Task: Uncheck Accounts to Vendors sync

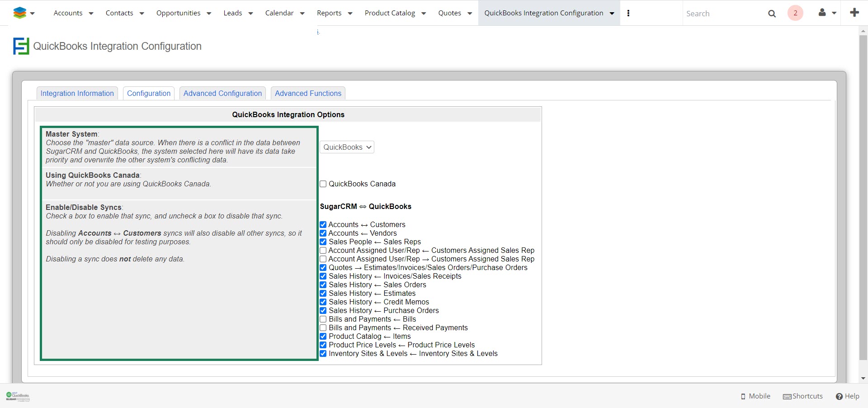Action: 323,233
